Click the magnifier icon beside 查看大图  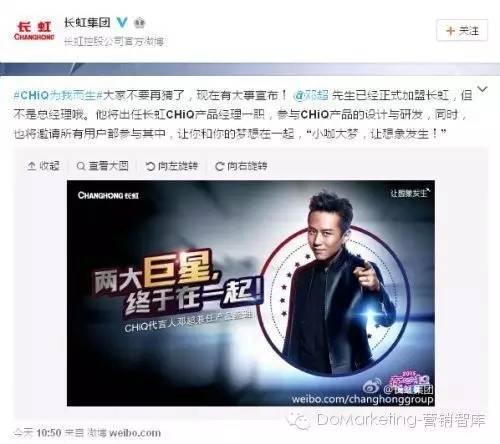coord(81,166)
